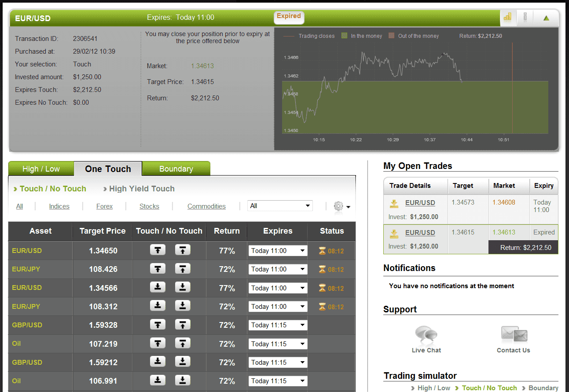Open EUR/USD link for trade targeting 1.34573
This screenshot has width=569, height=392.
click(420, 203)
